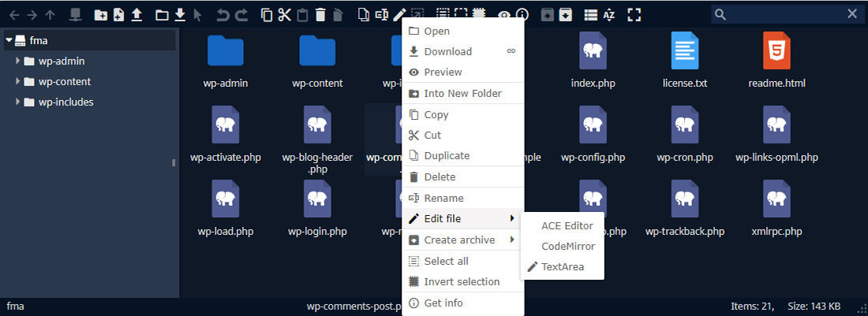Viewport: 868px width, 316px height.
Task: Click the Mount network volume icon
Action: tap(75, 15)
